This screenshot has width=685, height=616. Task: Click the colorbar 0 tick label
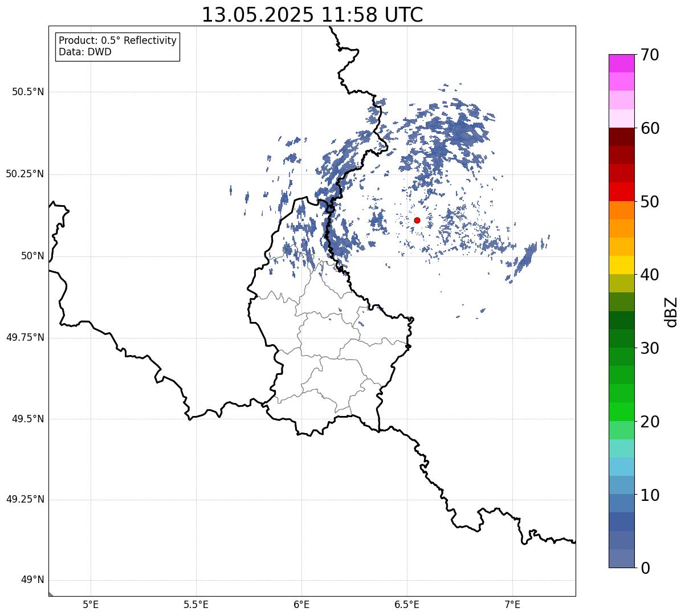click(645, 568)
